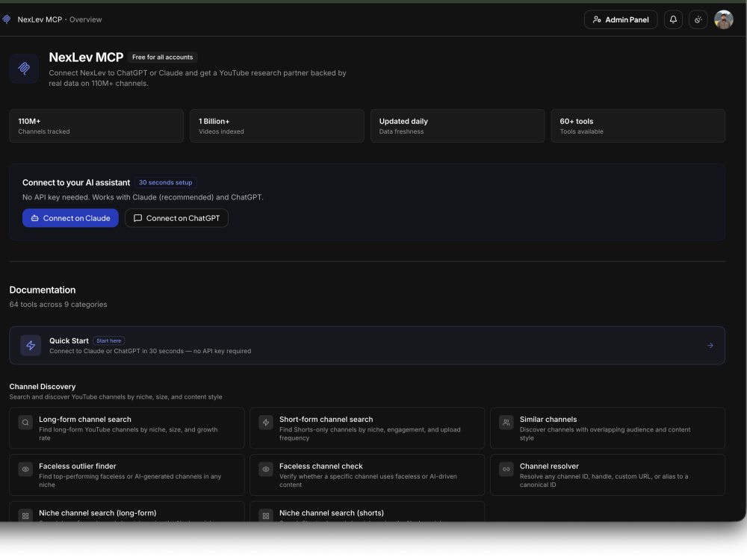
Task: Click the chat bubble icon in Connect on ChatGPT
Action: (137, 218)
